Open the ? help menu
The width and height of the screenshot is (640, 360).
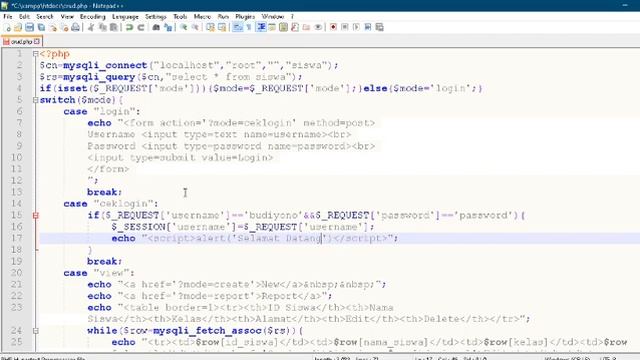click(x=292, y=17)
